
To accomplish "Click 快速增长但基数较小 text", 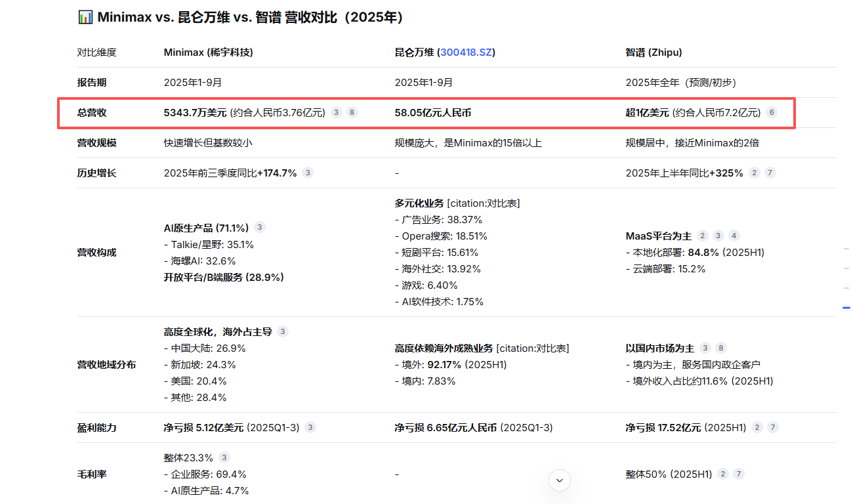I will tap(209, 142).
